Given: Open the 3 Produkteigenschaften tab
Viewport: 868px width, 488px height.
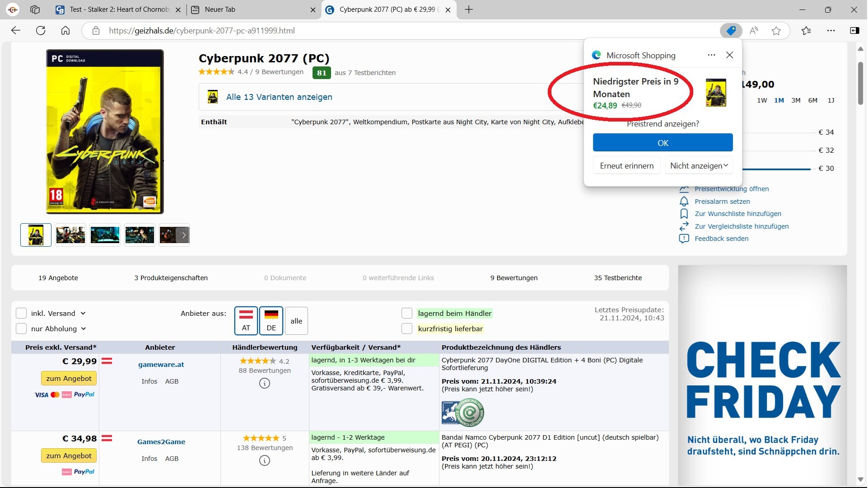Looking at the screenshot, I should click(x=171, y=278).
